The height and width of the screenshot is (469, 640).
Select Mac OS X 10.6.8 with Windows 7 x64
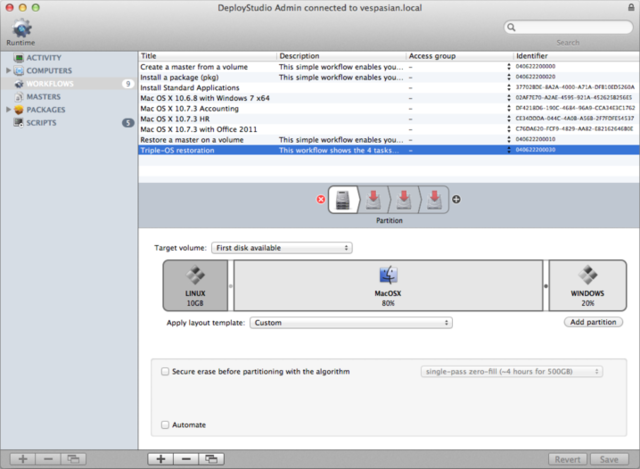[x=389, y=98]
